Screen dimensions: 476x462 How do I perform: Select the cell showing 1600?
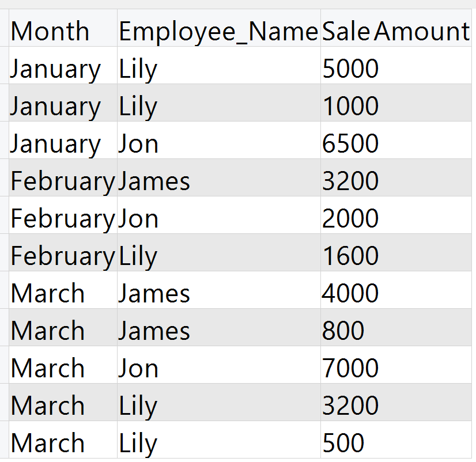point(350,256)
